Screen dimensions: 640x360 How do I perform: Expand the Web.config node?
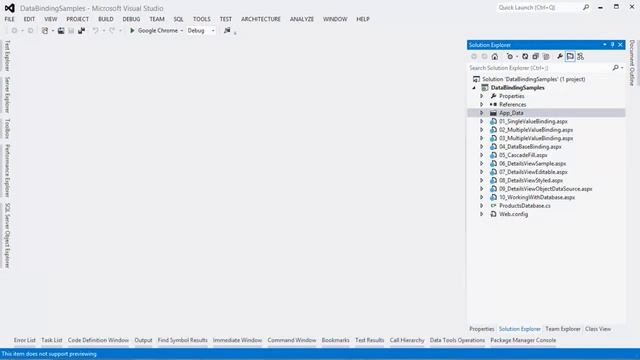click(482, 214)
